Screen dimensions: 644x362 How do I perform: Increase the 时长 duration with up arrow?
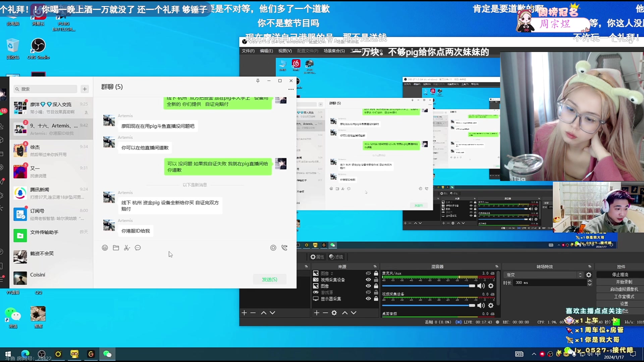pos(590,281)
